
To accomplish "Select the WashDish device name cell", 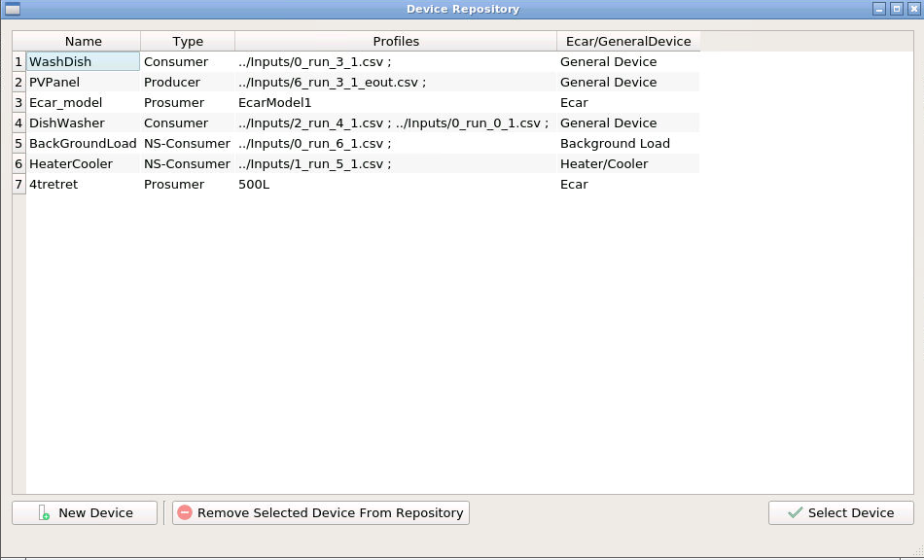I will point(83,61).
